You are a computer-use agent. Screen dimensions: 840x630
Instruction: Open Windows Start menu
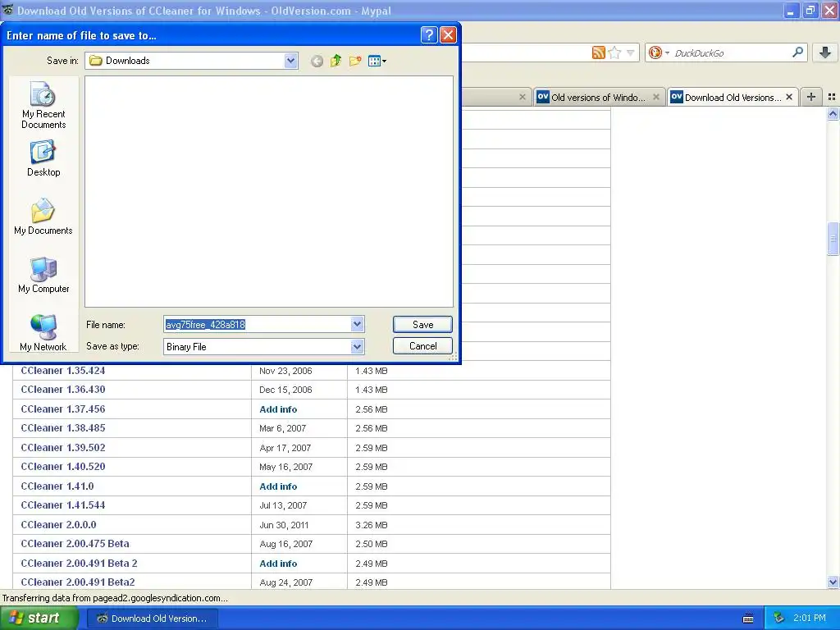click(x=38, y=619)
